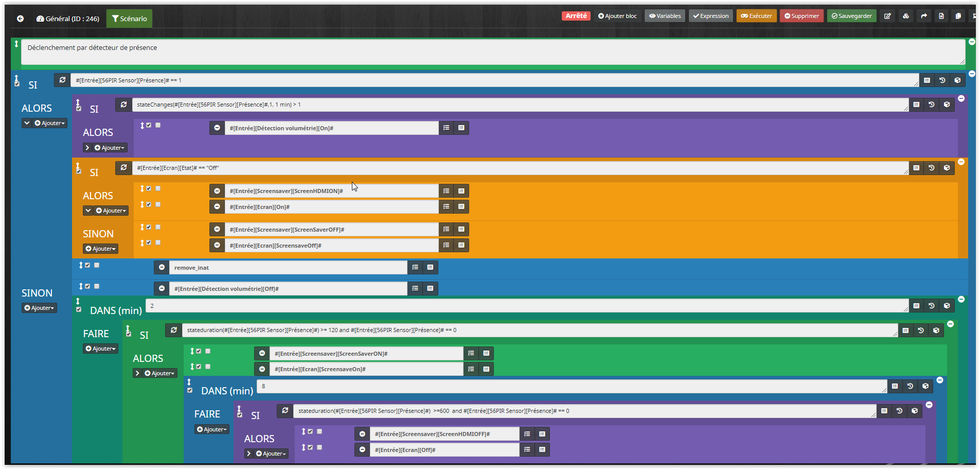
Task: Remove the ScreenHDMIOFF action
Action: (362, 434)
